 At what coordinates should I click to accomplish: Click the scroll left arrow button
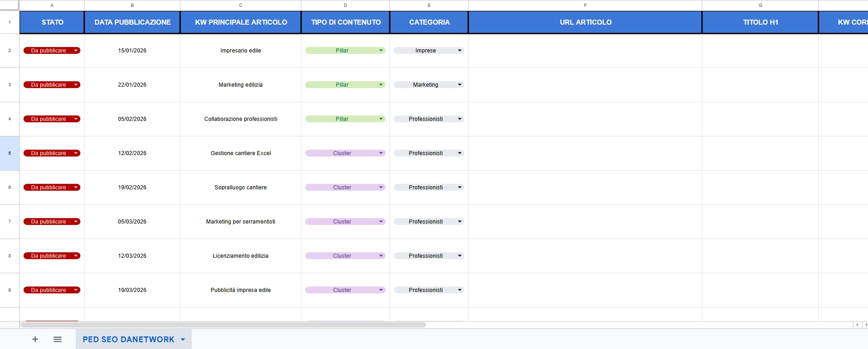(857, 325)
